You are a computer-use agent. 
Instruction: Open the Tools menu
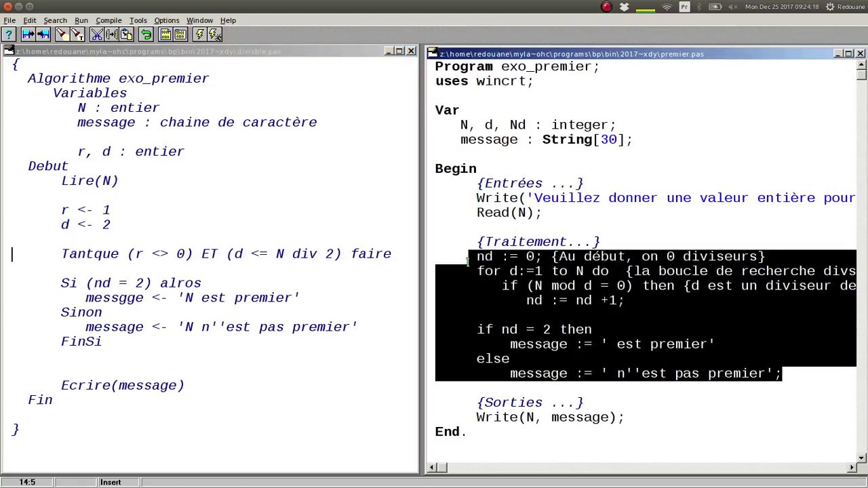pyautogui.click(x=138, y=20)
